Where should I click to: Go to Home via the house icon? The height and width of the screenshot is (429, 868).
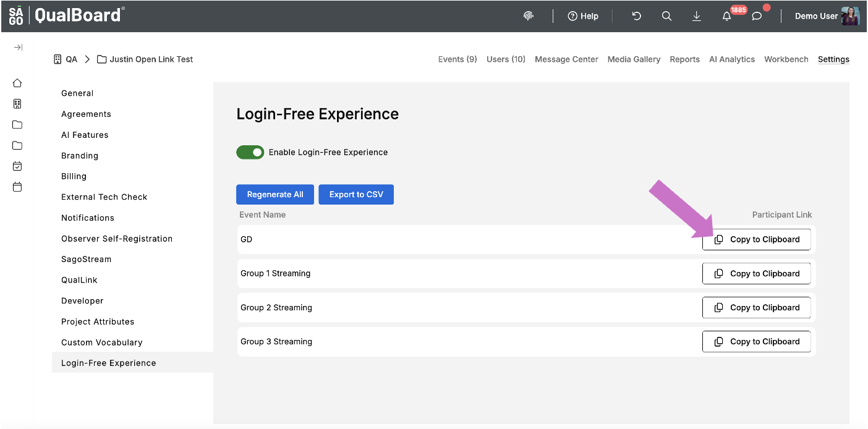coord(17,83)
